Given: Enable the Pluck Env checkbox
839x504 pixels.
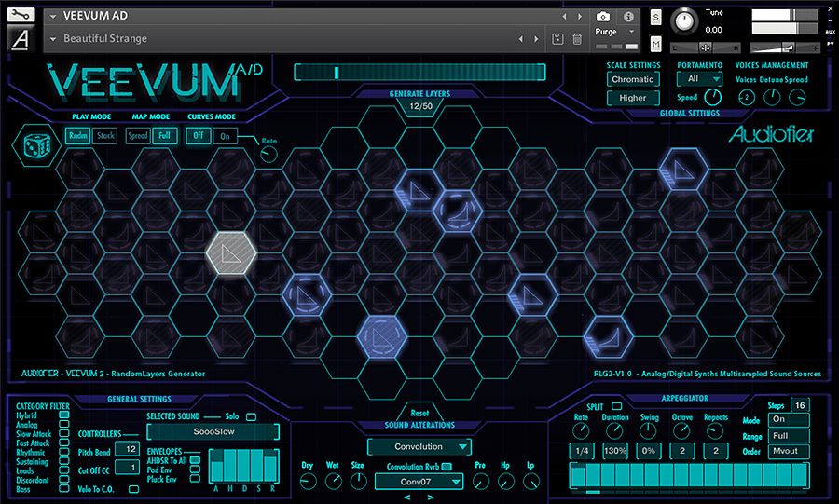Looking at the screenshot, I should (196, 479).
